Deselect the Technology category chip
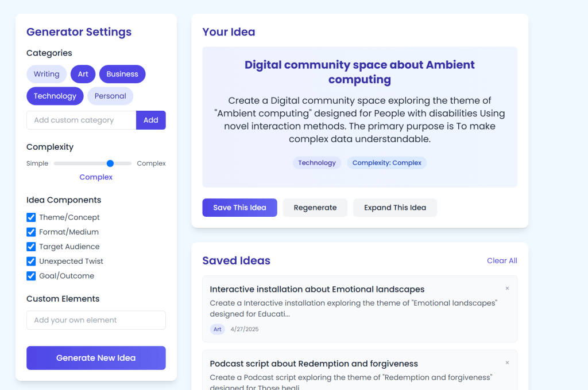This screenshot has height=390, width=588. (x=55, y=96)
